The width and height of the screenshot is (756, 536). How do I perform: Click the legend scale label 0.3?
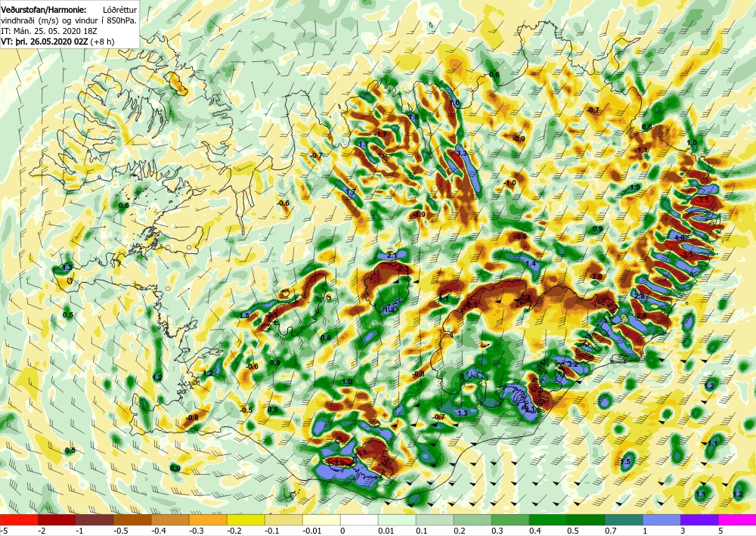click(497, 531)
